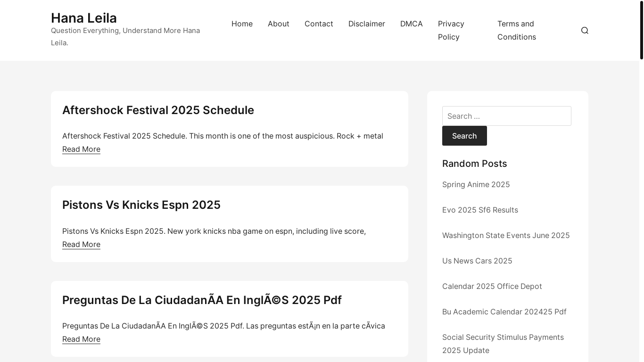644x362 pixels.
Task: Open Us News Cars 2025 link
Action: 477,261
